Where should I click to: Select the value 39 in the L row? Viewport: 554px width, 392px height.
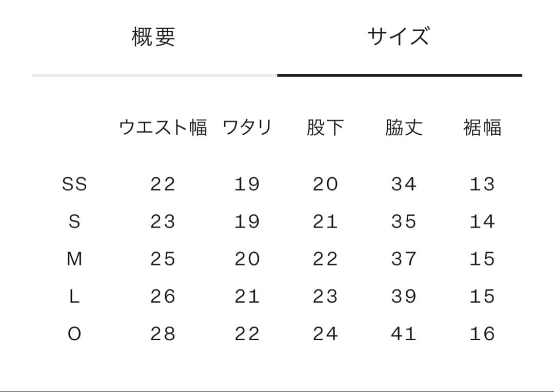pyautogui.click(x=404, y=296)
